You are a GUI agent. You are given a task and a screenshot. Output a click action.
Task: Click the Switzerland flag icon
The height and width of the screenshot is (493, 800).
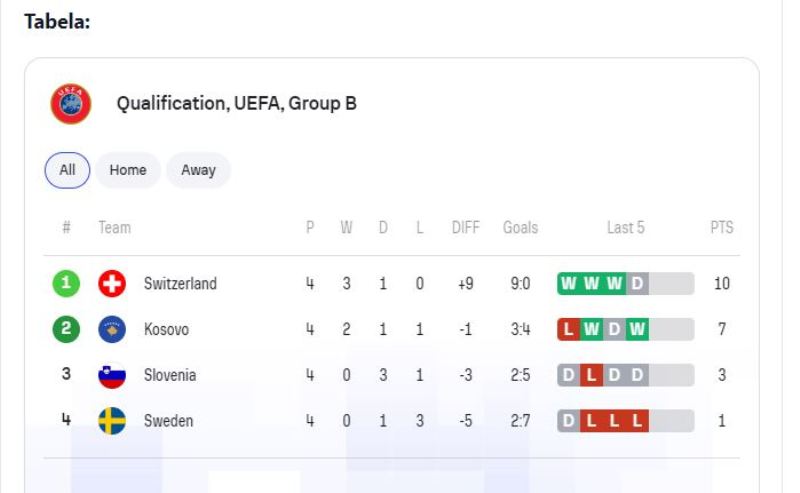112,284
